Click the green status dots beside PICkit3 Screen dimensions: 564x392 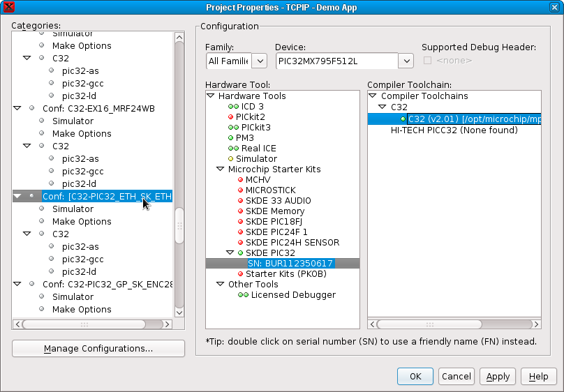[233, 128]
